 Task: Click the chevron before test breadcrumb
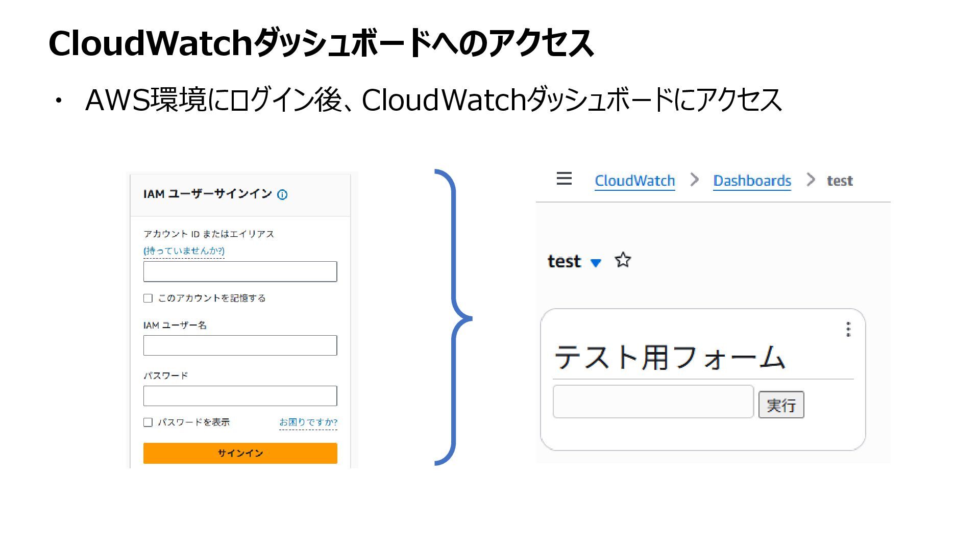point(811,180)
